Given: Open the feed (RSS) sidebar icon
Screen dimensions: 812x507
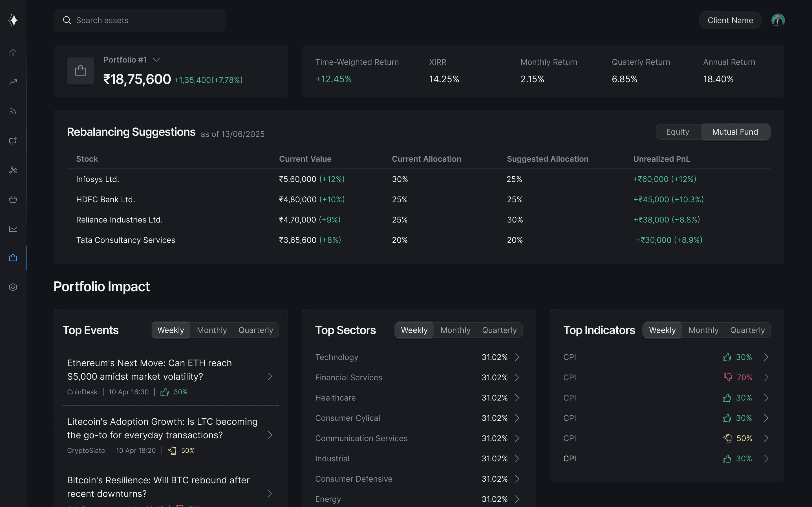Looking at the screenshot, I should pyautogui.click(x=13, y=112).
